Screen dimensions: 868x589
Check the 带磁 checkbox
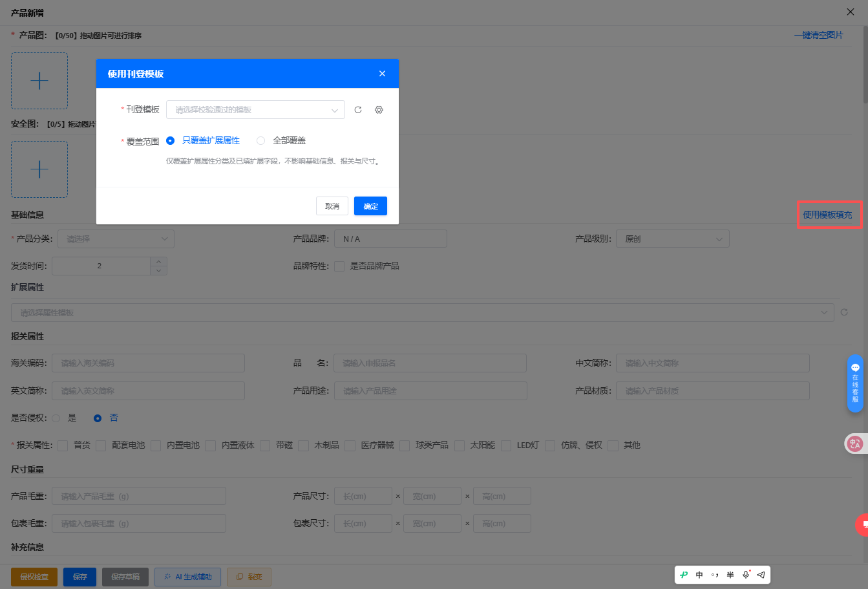[265, 445]
